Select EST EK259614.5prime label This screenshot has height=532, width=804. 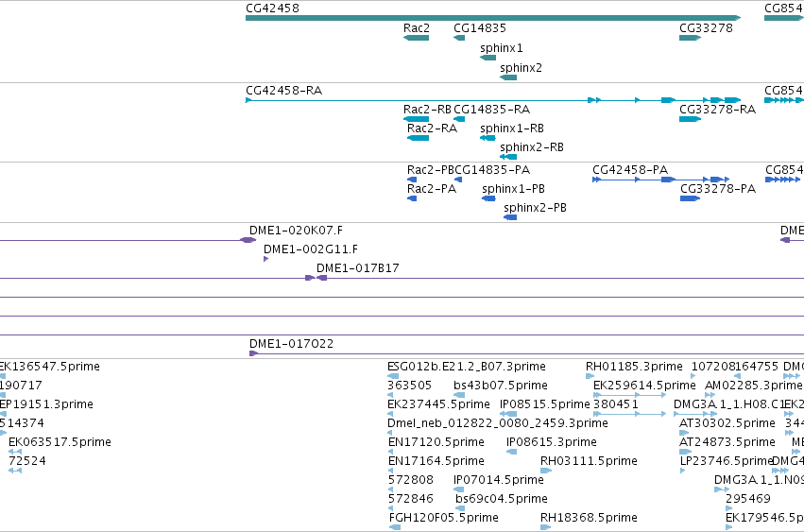[644, 386]
